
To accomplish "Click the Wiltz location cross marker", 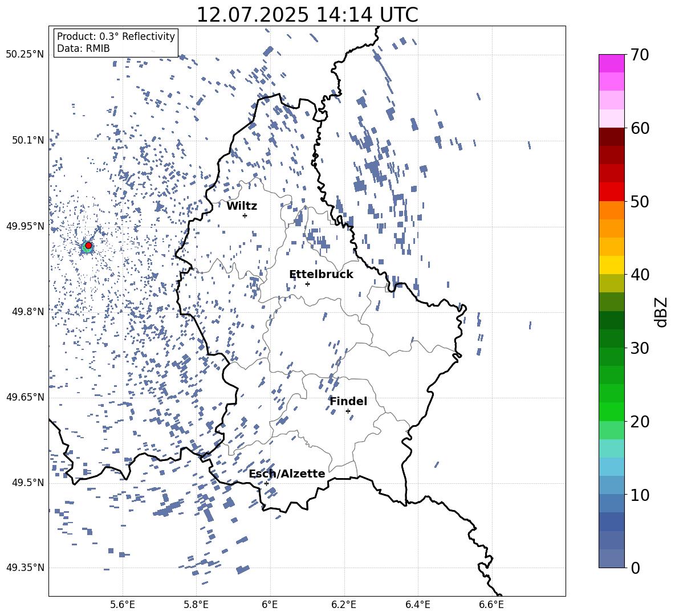I will pyautogui.click(x=245, y=215).
